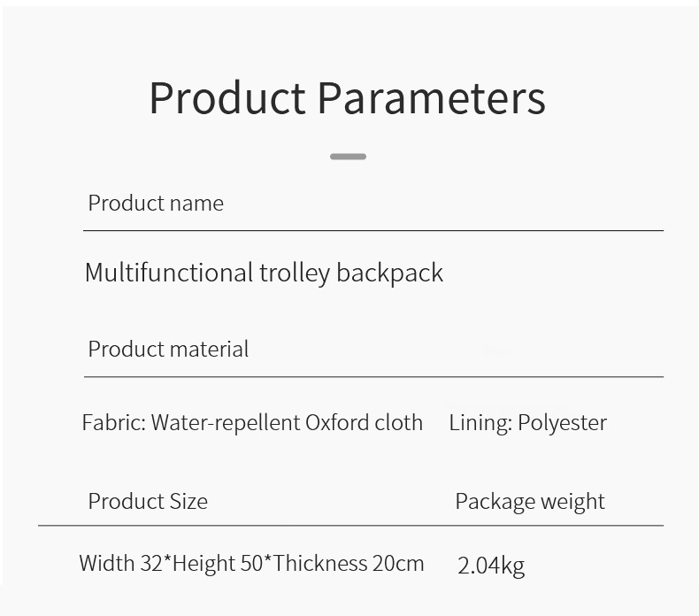Click the divider line under Product name

click(373, 230)
